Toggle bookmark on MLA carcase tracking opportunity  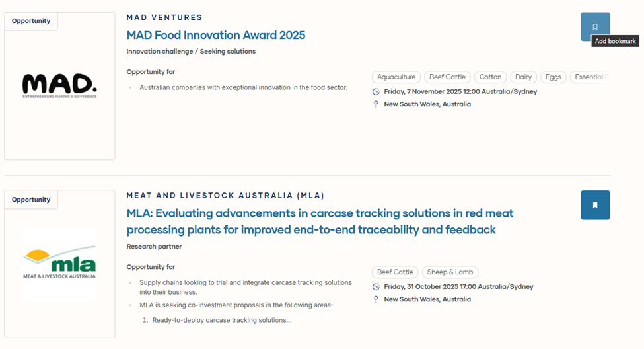595,205
